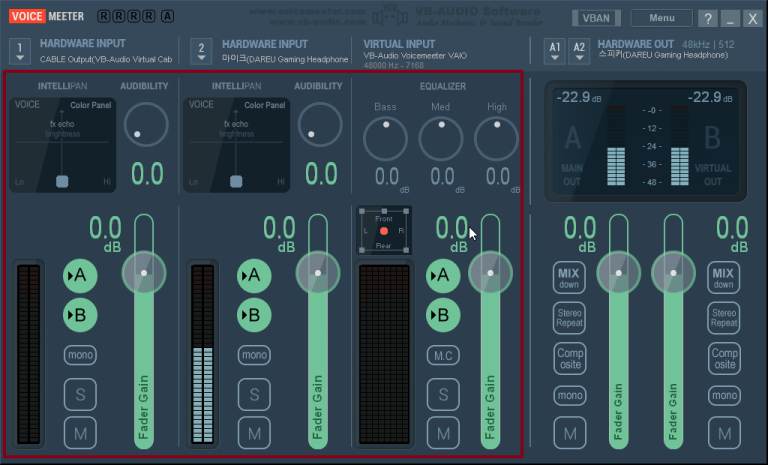Click the fader gain knob of input 1
The width and height of the screenshot is (768, 465).
[144, 273]
